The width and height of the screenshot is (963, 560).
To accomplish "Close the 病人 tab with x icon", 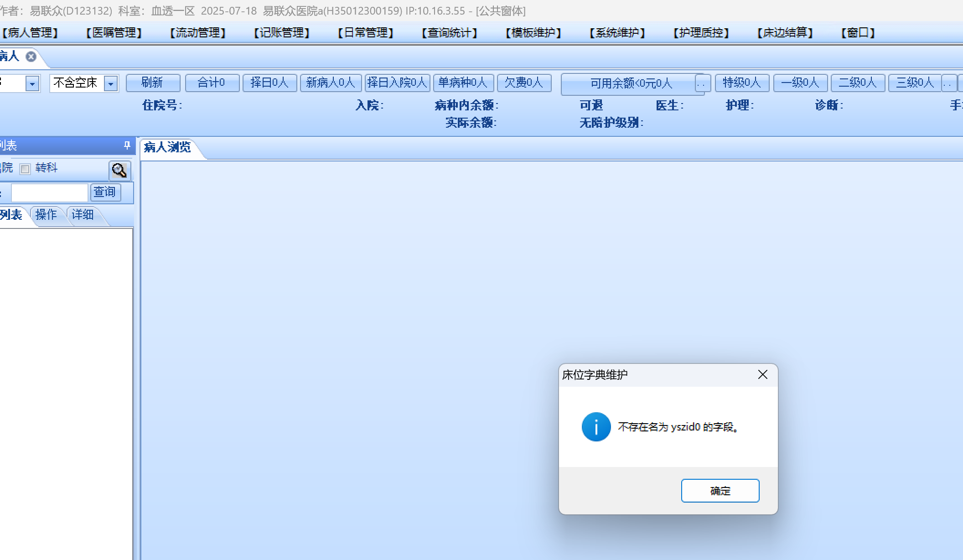I will point(31,57).
